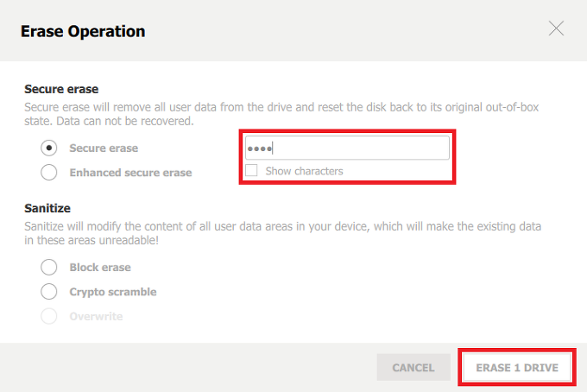Image resolution: width=587 pixels, height=392 pixels.
Task: Select the Block erase radio button
Action: point(49,267)
